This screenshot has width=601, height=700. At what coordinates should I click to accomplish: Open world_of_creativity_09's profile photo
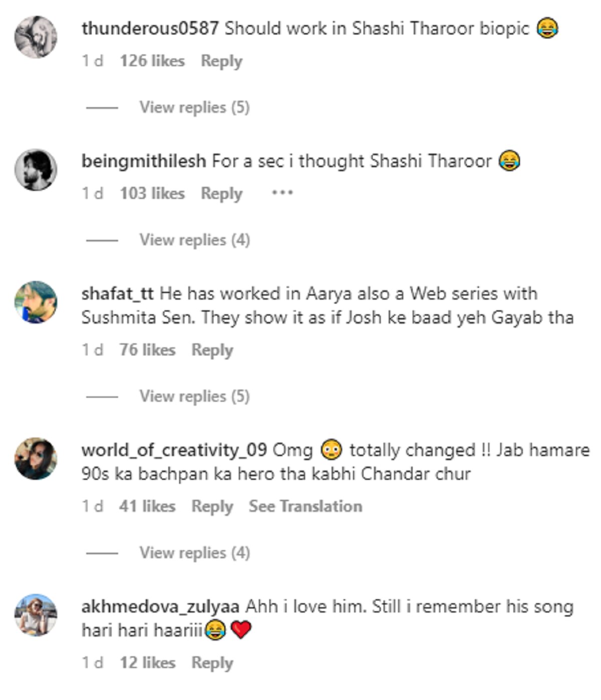pos(36,459)
